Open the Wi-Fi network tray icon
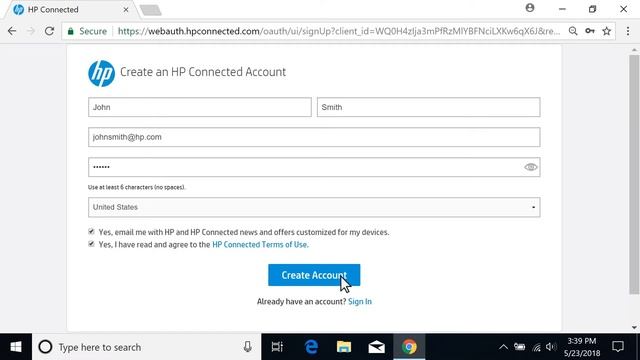 pos(536,347)
